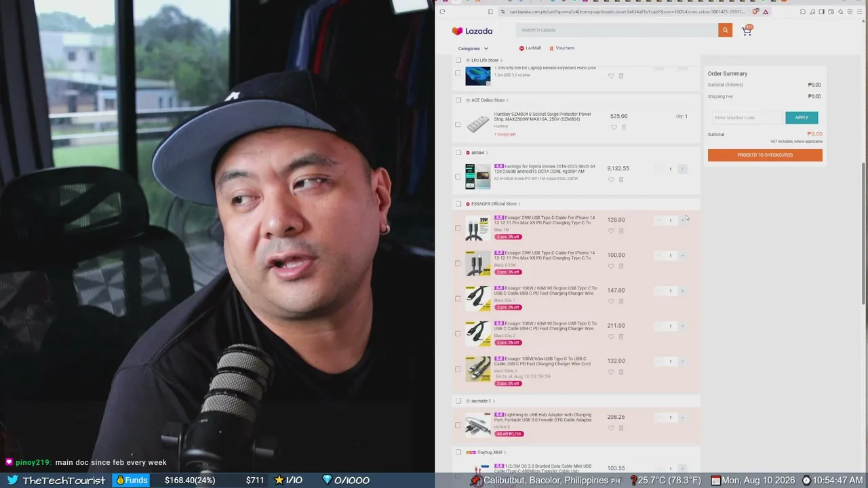Open the shopping cart icon in the header
This screenshot has height=488, width=868.
(x=747, y=30)
